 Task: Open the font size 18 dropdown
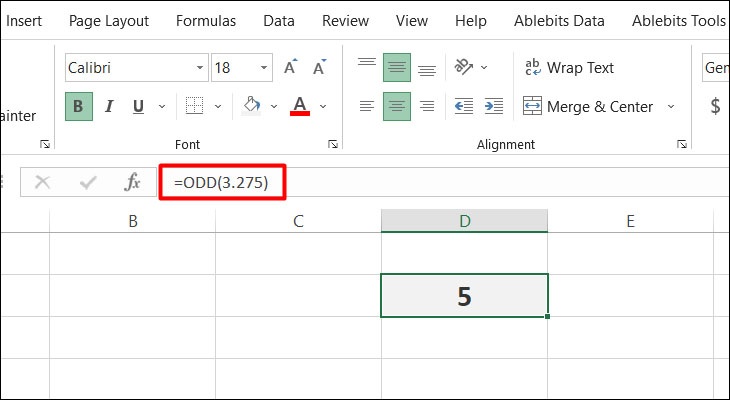coord(264,68)
